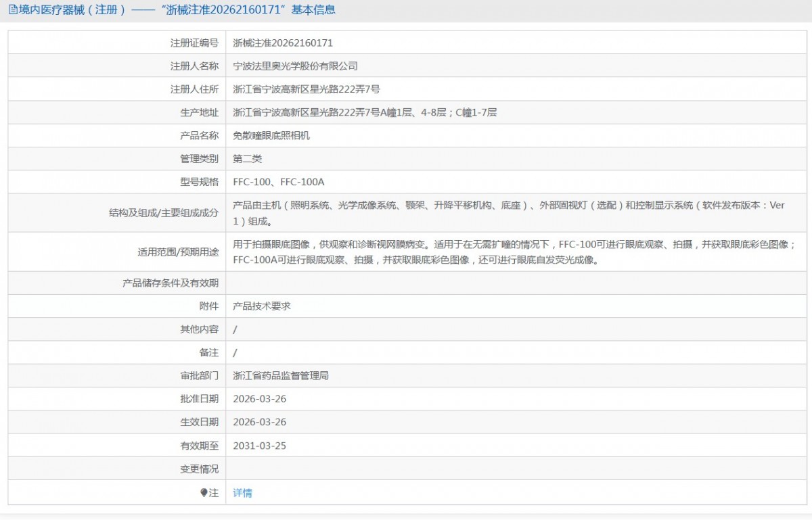The height and width of the screenshot is (520, 812).
Task: Click attachment value 产品技术要求
Action: tap(261, 306)
